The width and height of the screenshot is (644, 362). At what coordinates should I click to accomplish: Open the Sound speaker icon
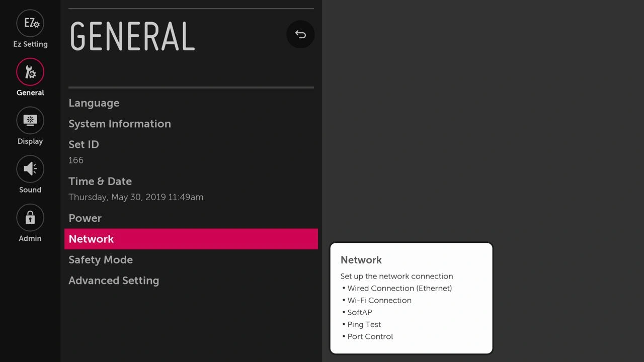coord(30,169)
